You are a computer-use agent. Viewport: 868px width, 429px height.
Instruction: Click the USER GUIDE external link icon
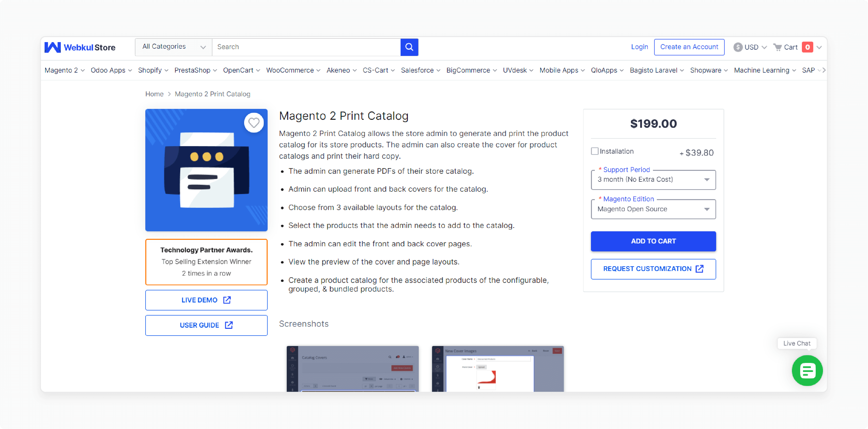tap(230, 325)
